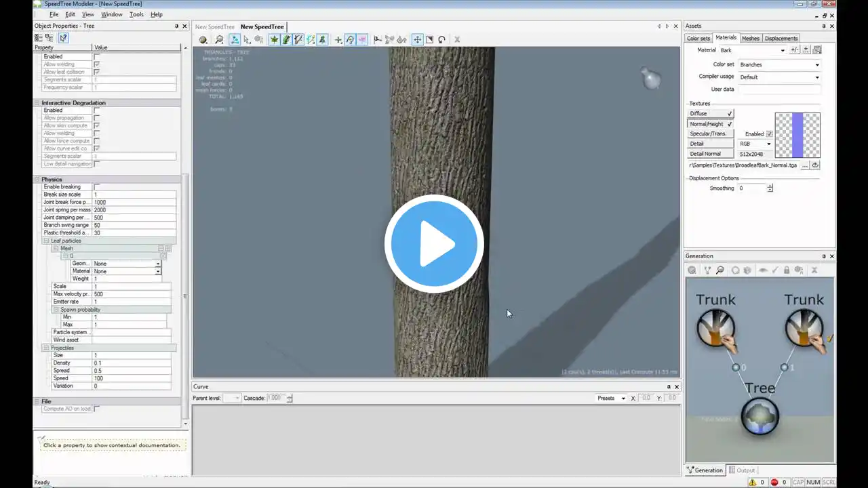Collapse the Leaf particles tree section
Screen dimensions: 868x488
[47, 241]
